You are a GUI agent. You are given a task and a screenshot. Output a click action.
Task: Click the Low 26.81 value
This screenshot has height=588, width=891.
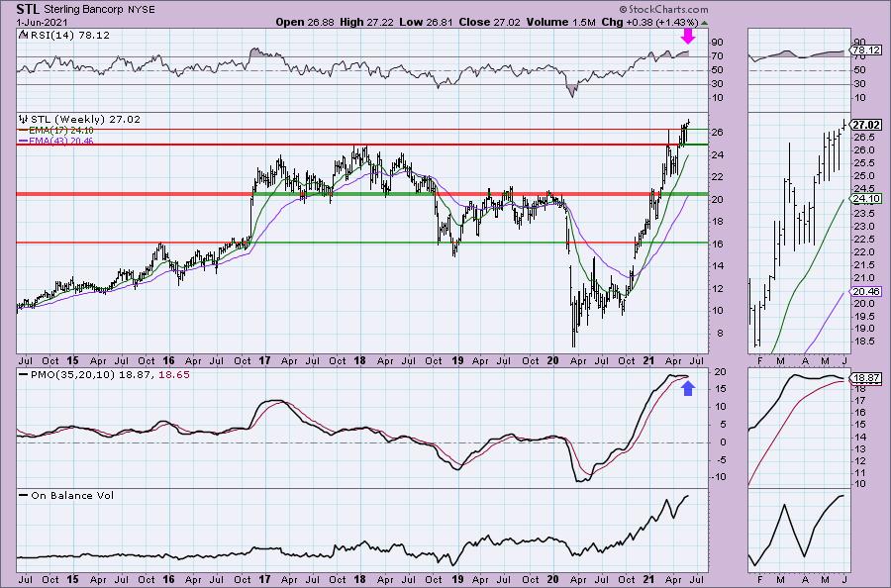coord(426,22)
